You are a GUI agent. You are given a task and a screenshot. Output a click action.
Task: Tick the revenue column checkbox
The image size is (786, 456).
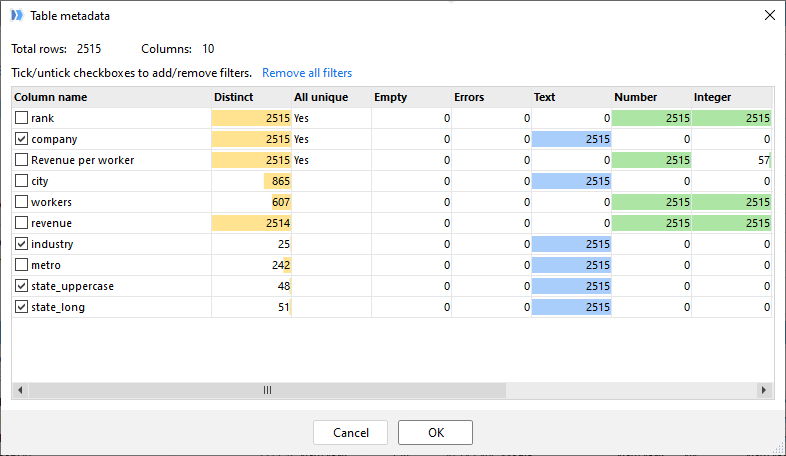21,223
